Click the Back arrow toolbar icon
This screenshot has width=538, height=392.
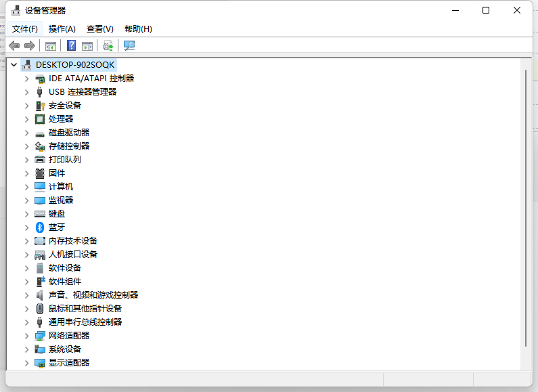click(14, 45)
